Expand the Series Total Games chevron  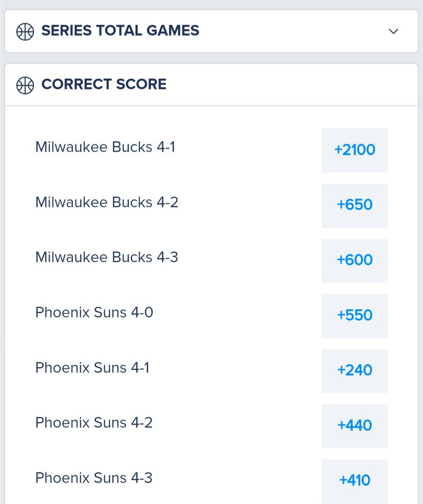coord(393,31)
